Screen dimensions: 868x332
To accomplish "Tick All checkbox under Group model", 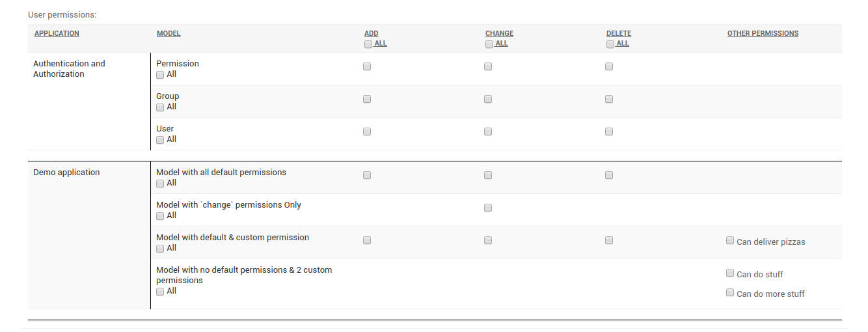I will (x=160, y=107).
